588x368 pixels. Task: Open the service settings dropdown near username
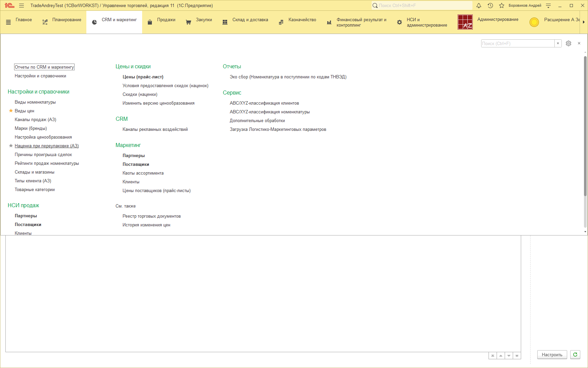pyautogui.click(x=548, y=5)
